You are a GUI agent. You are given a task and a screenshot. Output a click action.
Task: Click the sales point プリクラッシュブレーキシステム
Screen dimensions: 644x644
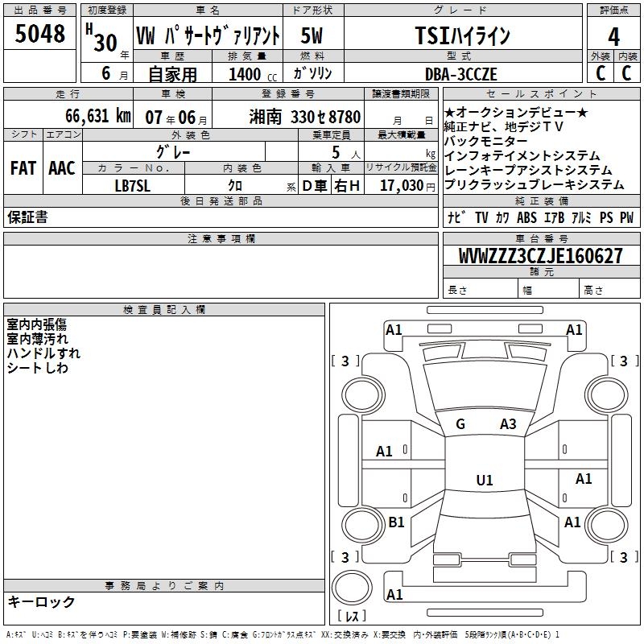pos(535,184)
